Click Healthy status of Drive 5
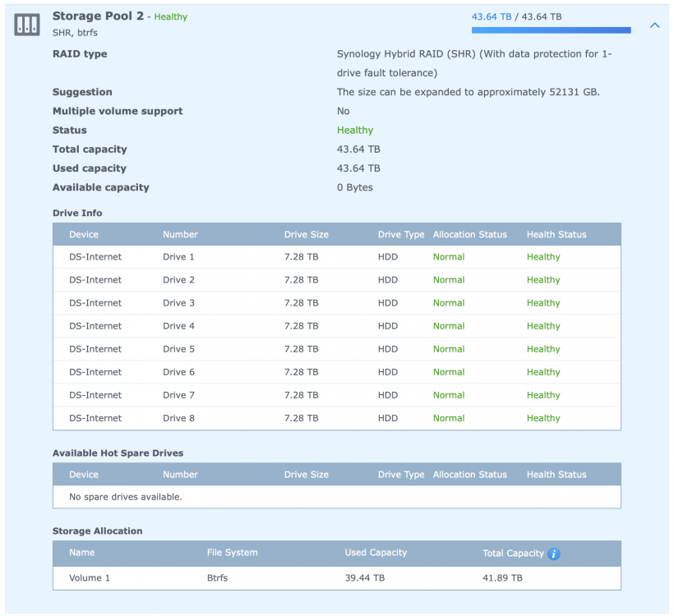The width and height of the screenshot is (674, 616). click(x=542, y=349)
